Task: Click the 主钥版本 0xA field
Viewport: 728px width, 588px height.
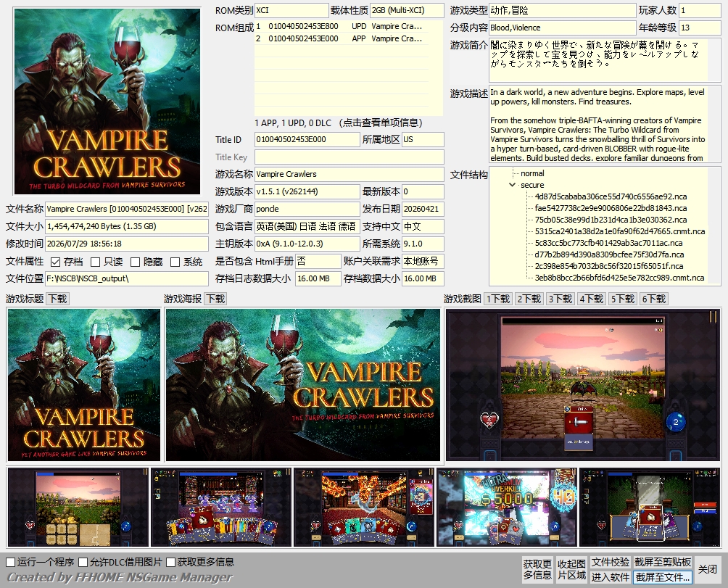Action: pos(307,244)
